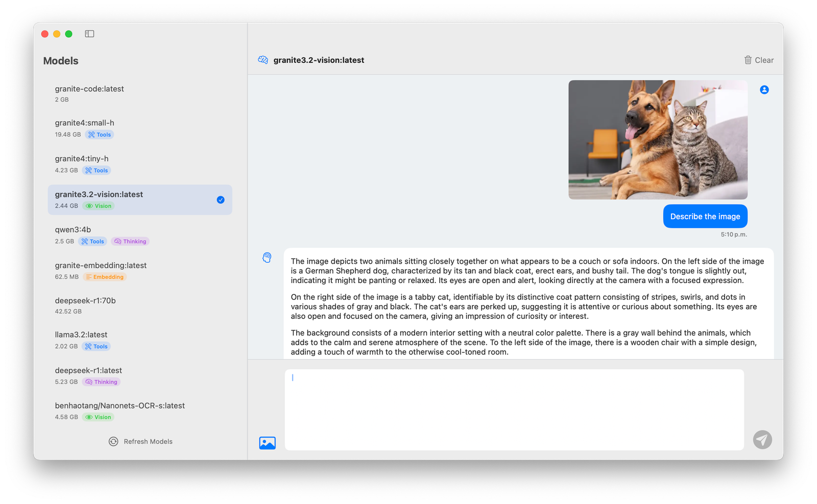The height and width of the screenshot is (504, 817).
Task: Click the user avatar icon
Action: pyautogui.click(x=764, y=90)
